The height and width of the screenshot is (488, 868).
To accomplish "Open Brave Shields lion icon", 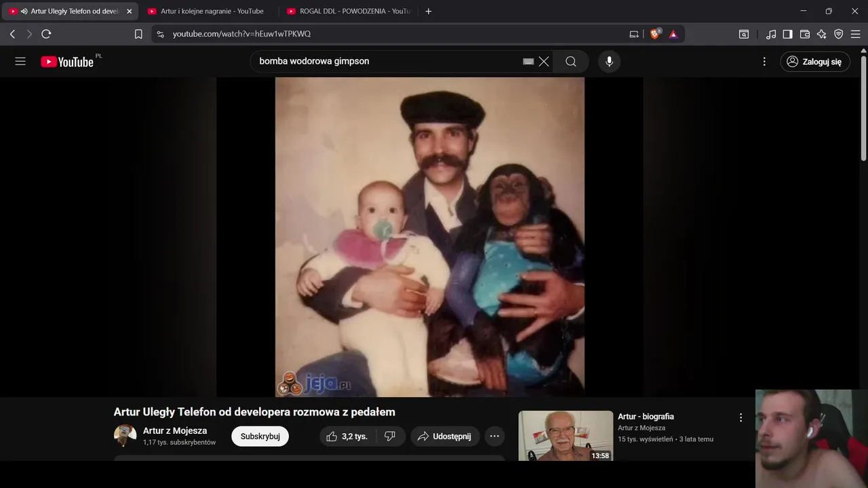I will (655, 34).
